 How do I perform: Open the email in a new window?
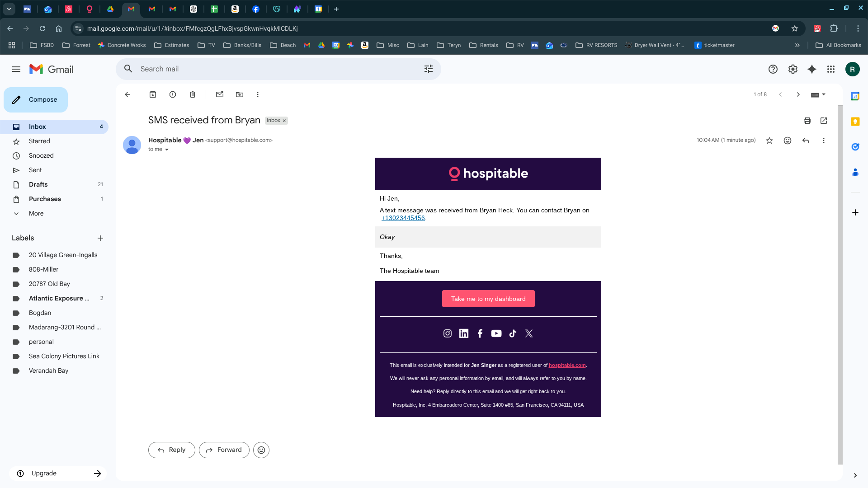(824, 121)
